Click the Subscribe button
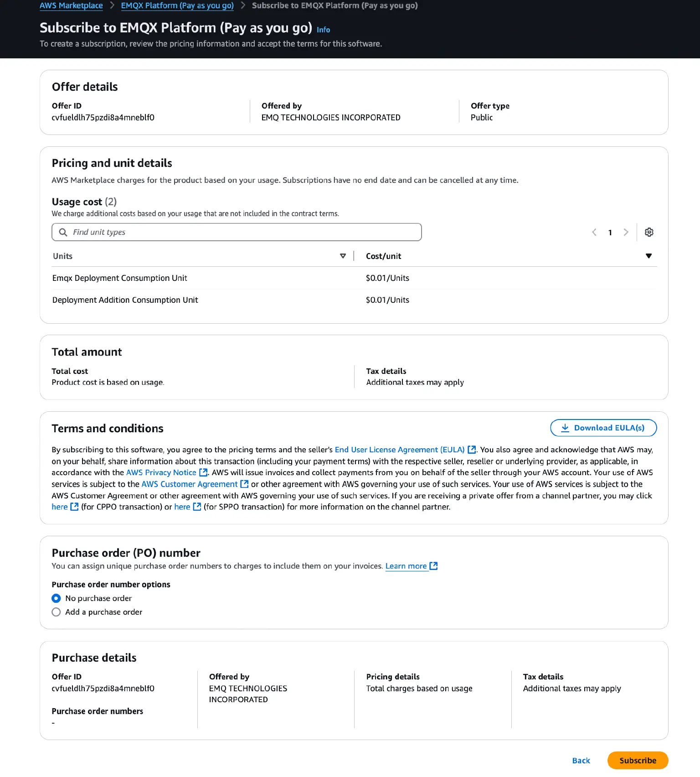Viewport: 700px width, 777px height. pyautogui.click(x=638, y=760)
